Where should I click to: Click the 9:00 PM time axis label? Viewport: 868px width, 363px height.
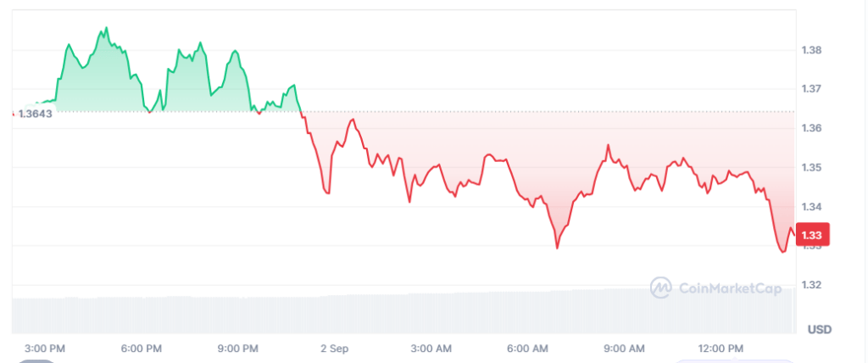click(x=237, y=349)
